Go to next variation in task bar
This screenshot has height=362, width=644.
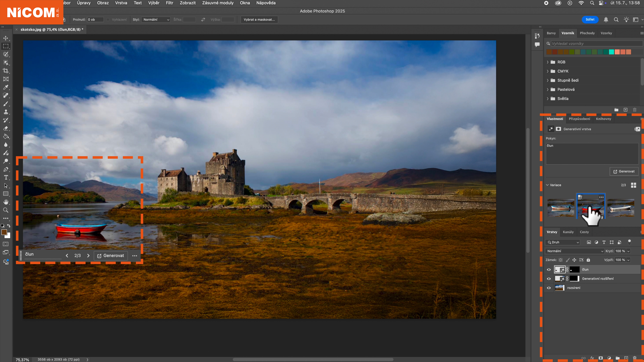[88, 256]
